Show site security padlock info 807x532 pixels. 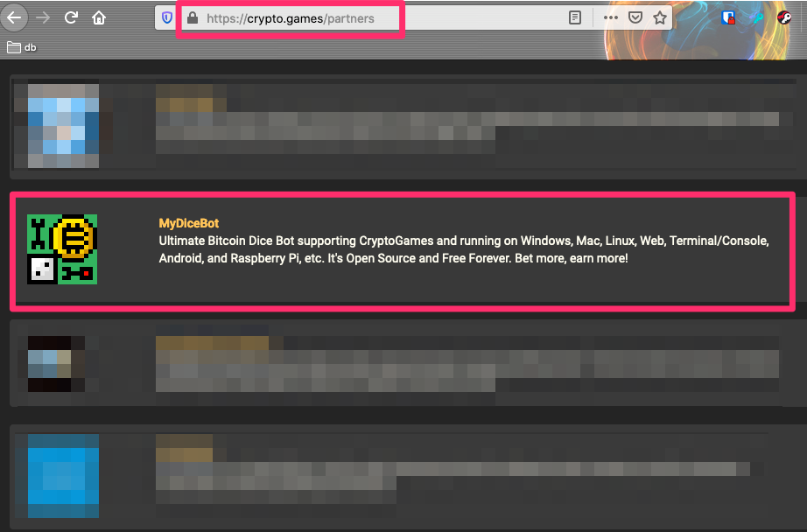pos(193,18)
